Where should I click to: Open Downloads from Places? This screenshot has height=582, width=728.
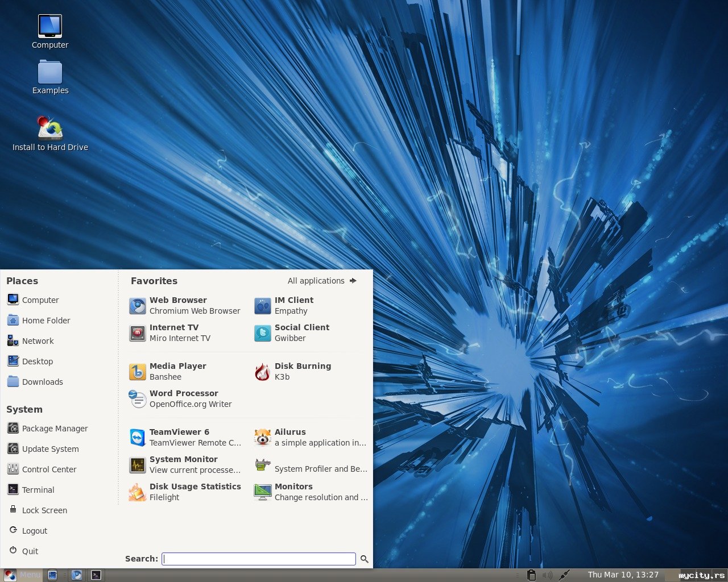tap(35, 381)
